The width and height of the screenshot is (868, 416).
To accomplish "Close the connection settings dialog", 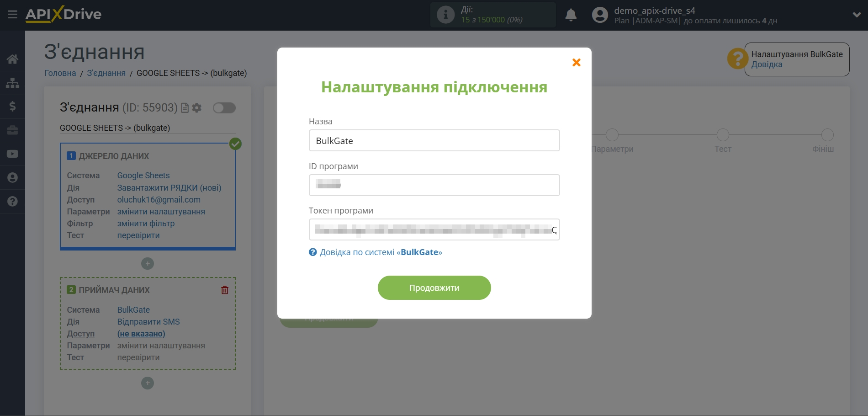I will pos(576,63).
